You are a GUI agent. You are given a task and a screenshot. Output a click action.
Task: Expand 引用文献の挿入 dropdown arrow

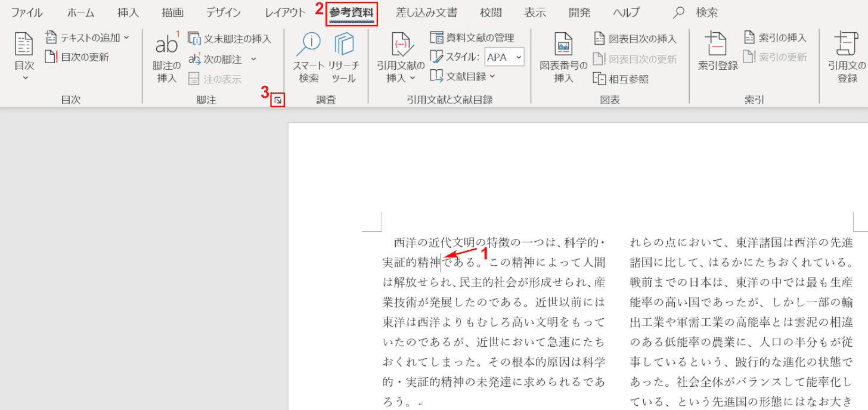click(x=412, y=78)
